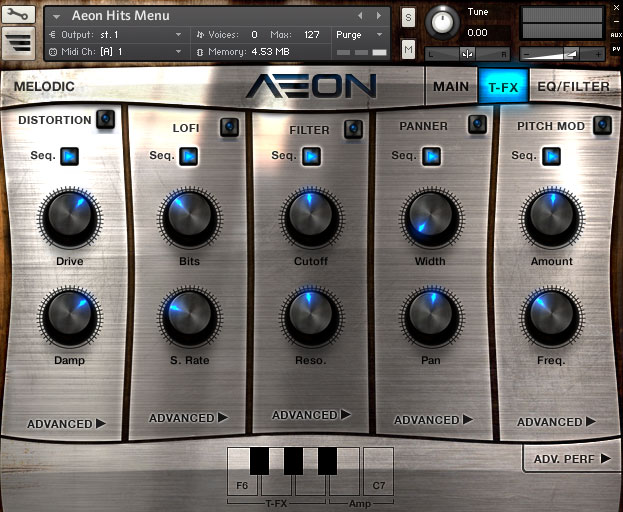Click the Distortion Seq. play icon
Image resolution: width=623 pixels, height=512 pixels.
[69, 156]
